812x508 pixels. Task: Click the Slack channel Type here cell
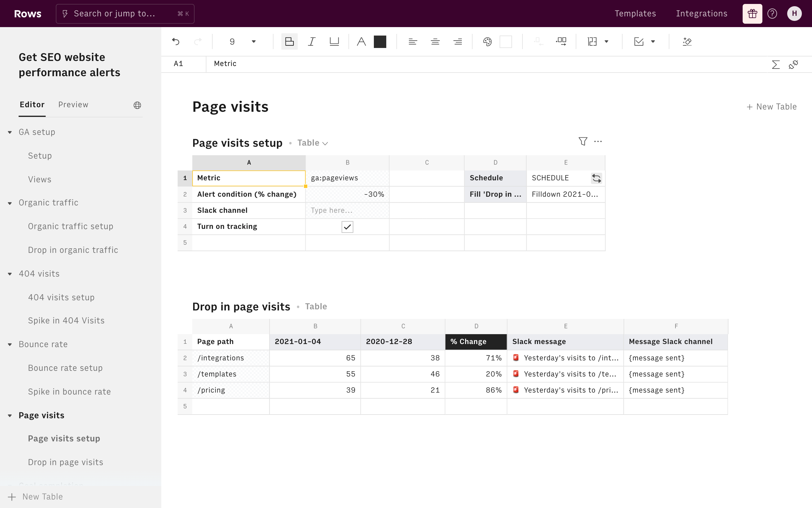[x=347, y=210]
